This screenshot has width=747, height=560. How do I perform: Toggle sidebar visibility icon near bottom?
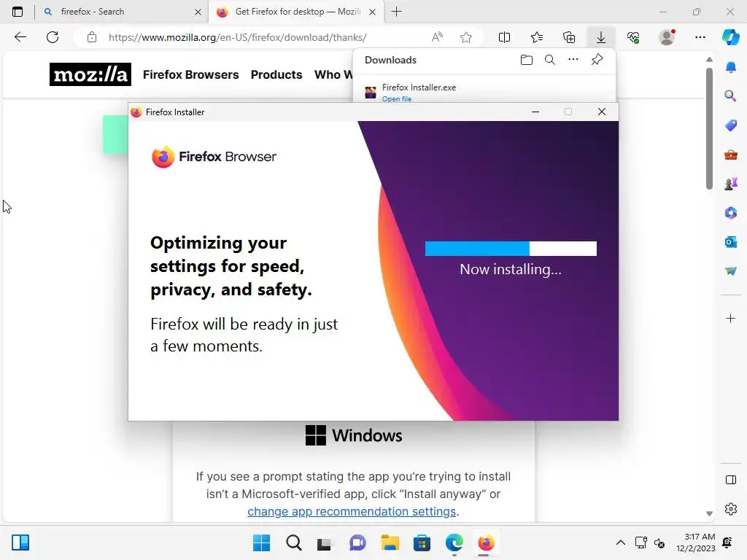tap(731, 480)
